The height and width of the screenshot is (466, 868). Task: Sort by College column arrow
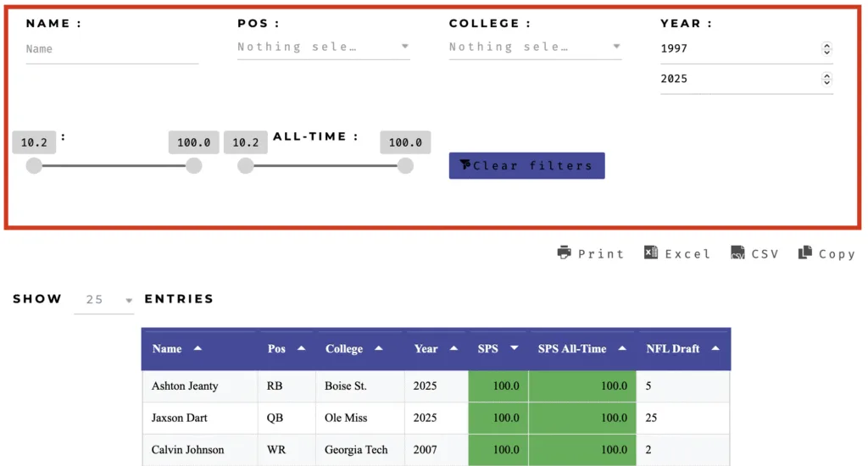point(379,349)
